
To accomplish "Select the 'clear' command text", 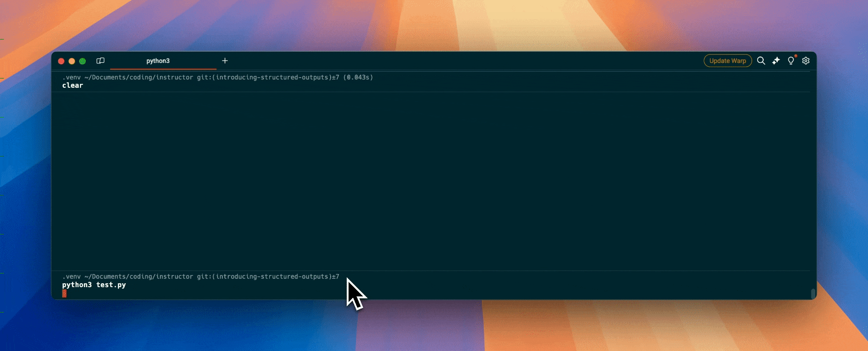I will [x=73, y=85].
